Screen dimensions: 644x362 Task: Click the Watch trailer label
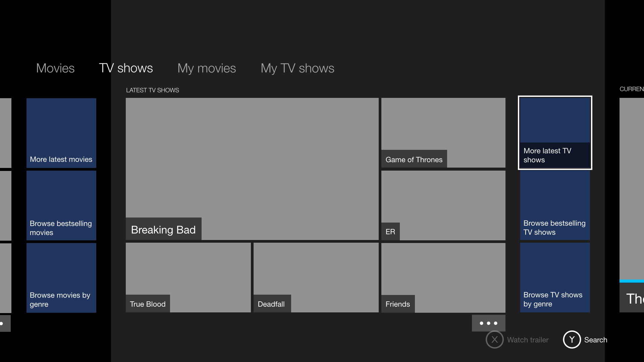pos(528,340)
